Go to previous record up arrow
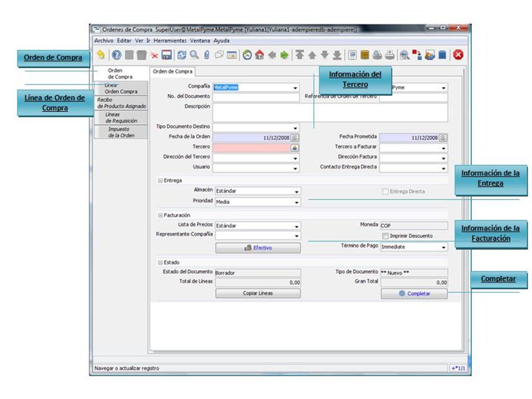Image resolution: width=532 pixels, height=399 pixels. click(x=312, y=55)
